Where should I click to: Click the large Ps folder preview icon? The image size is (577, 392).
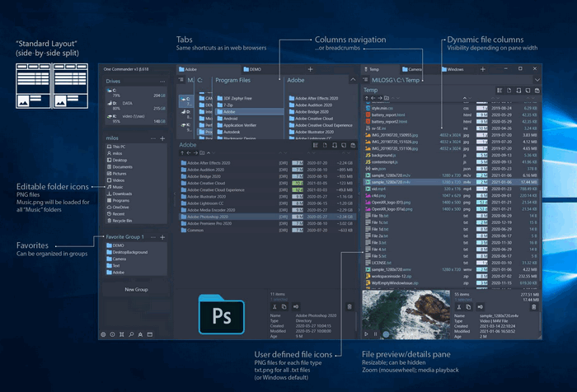click(x=222, y=314)
